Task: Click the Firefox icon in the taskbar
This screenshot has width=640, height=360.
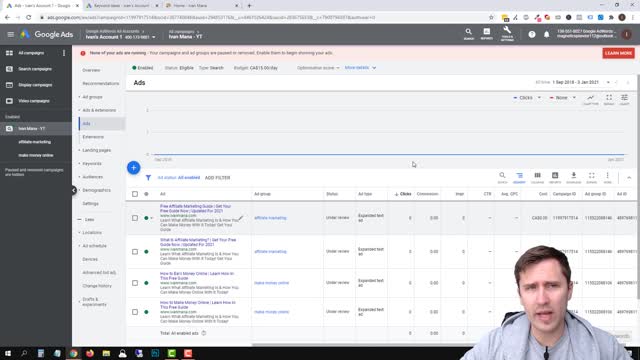Action: click(90, 353)
